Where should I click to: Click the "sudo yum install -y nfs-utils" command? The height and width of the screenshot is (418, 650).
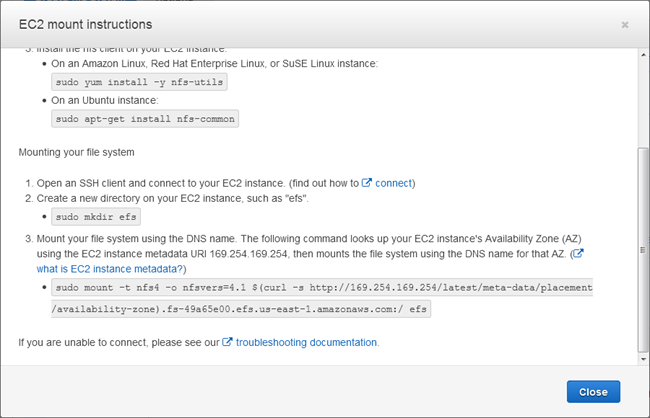point(139,84)
